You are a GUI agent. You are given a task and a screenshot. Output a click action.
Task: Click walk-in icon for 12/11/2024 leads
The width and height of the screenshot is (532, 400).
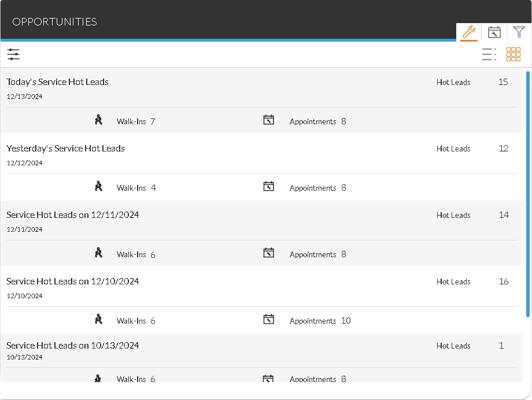pos(98,253)
